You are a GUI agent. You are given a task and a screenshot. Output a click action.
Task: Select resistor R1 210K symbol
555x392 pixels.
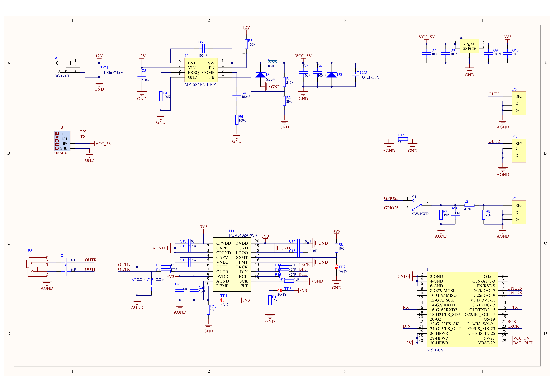coord(284,82)
